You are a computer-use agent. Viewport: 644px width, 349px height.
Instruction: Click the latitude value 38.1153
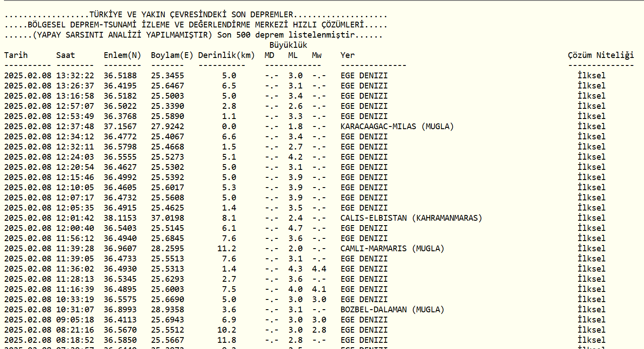[120, 218]
